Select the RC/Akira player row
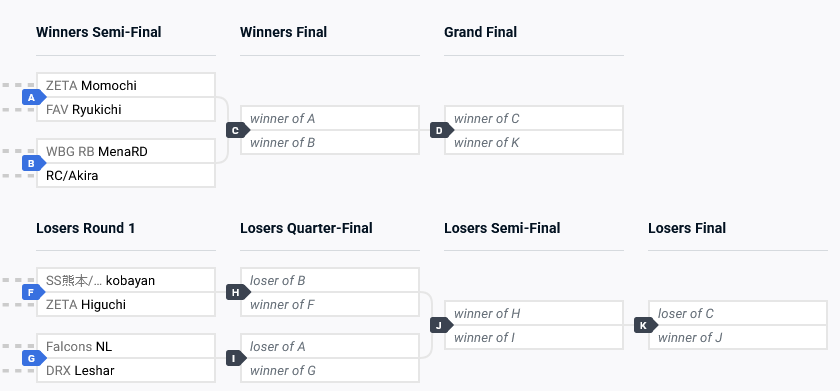Screen dimensions: 840x391 126,175
